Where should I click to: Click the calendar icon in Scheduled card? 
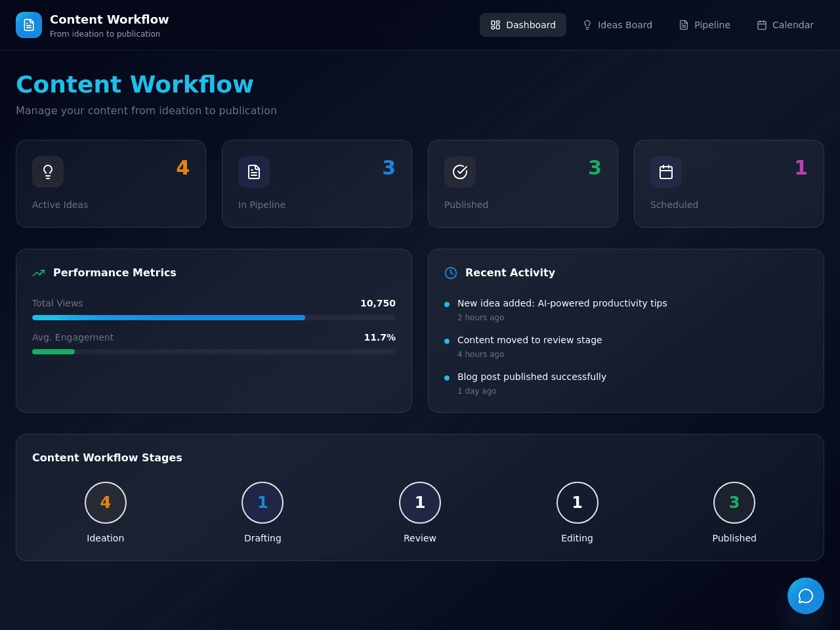point(666,172)
